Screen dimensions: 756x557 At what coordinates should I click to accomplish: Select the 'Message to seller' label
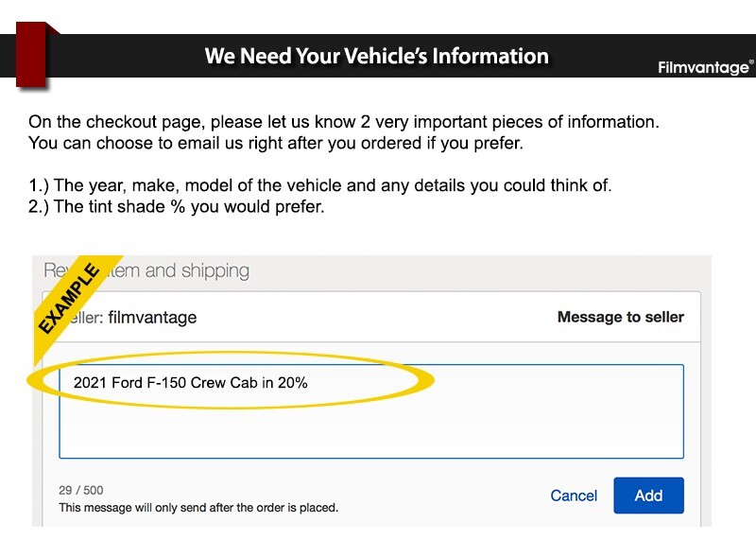click(x=621, y=317)
